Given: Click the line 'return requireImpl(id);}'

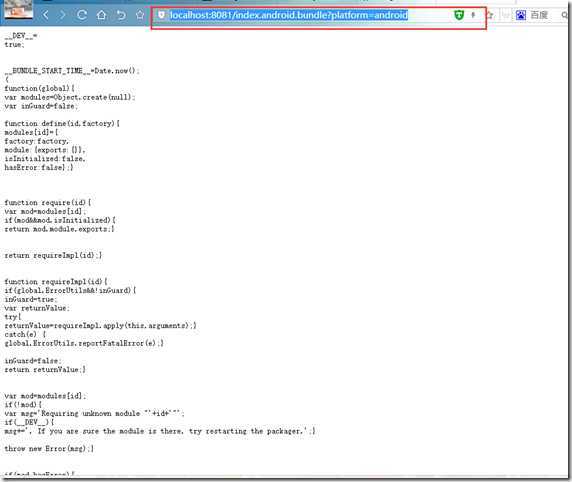Looking at the screenshot, I should point(53,255).
